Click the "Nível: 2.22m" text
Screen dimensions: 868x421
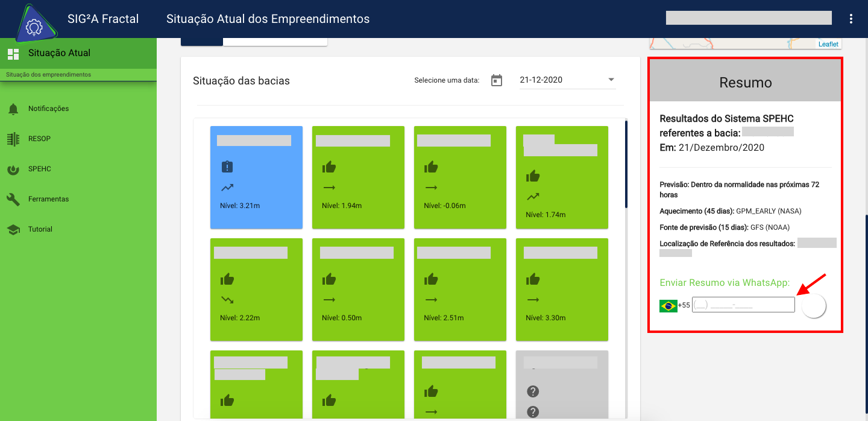coord(240,317)
